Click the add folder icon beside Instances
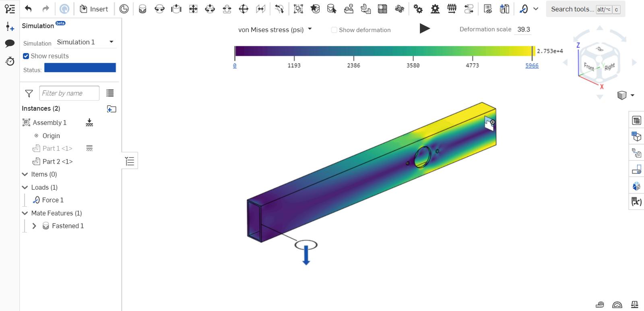 [111, 109]
